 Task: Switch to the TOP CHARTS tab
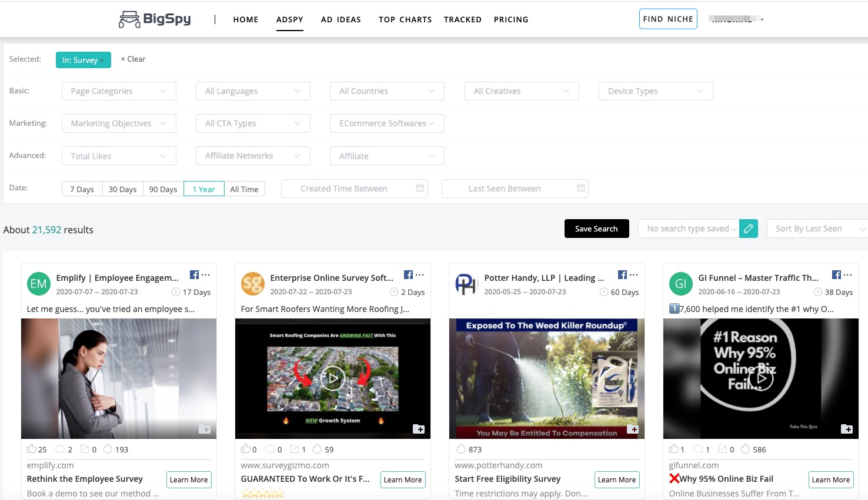pyautogui.click(x=405, y=19)
